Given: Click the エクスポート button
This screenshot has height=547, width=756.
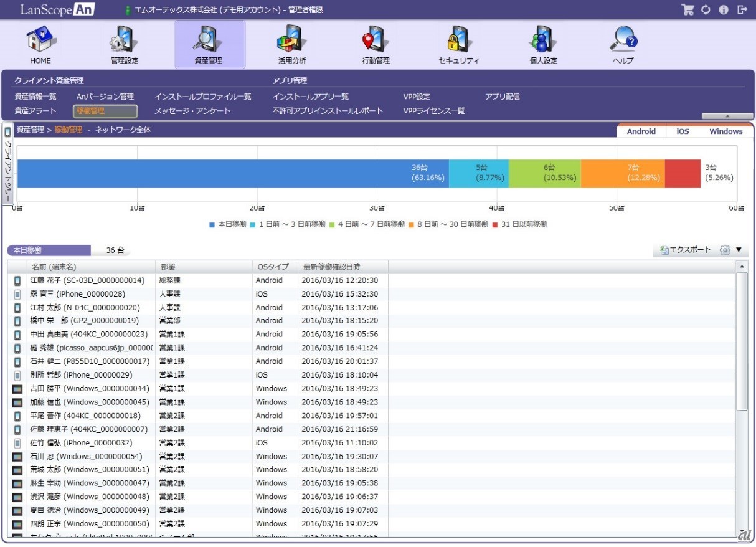Looking at the screenshot, I should tap(686, 250).
